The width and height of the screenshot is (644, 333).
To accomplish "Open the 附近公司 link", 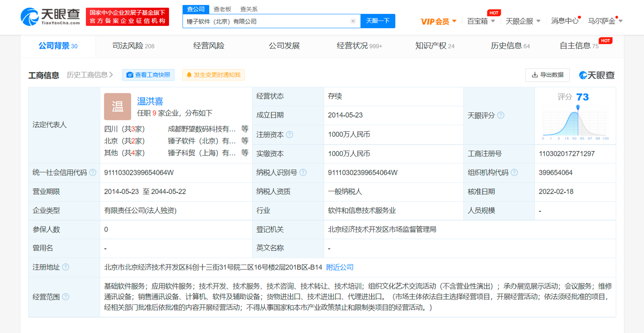I will [340, 267].
